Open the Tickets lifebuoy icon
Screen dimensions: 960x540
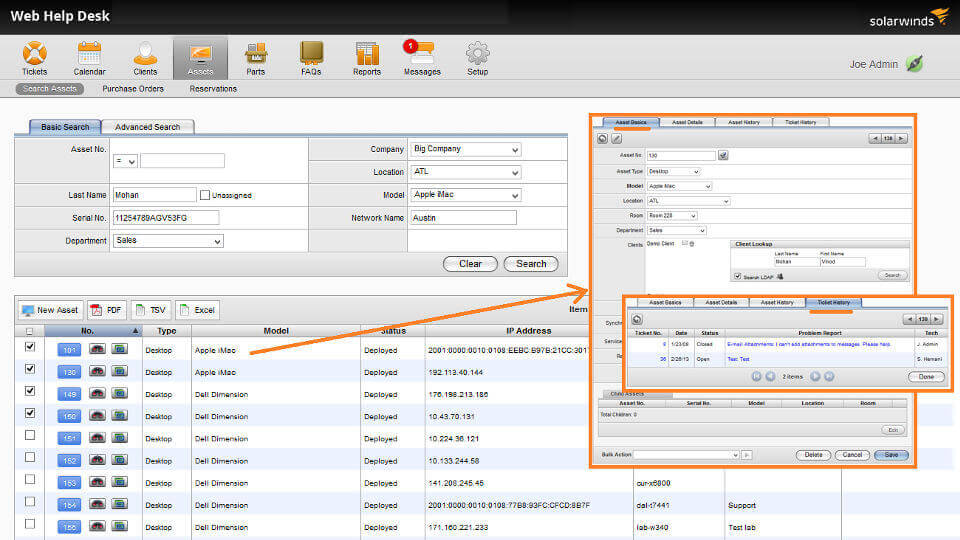click(x=34, y=54)
